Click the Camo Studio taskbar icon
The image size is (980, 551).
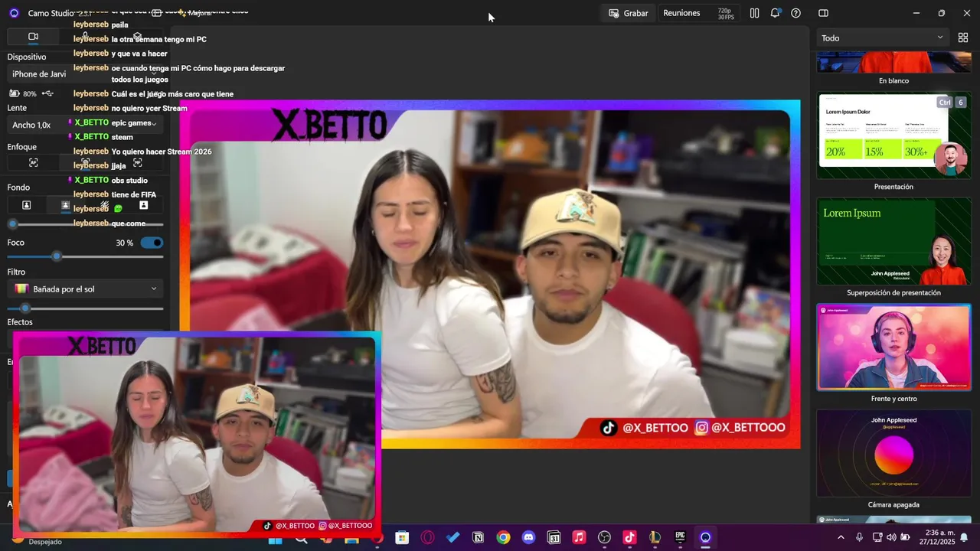(705, 537)
